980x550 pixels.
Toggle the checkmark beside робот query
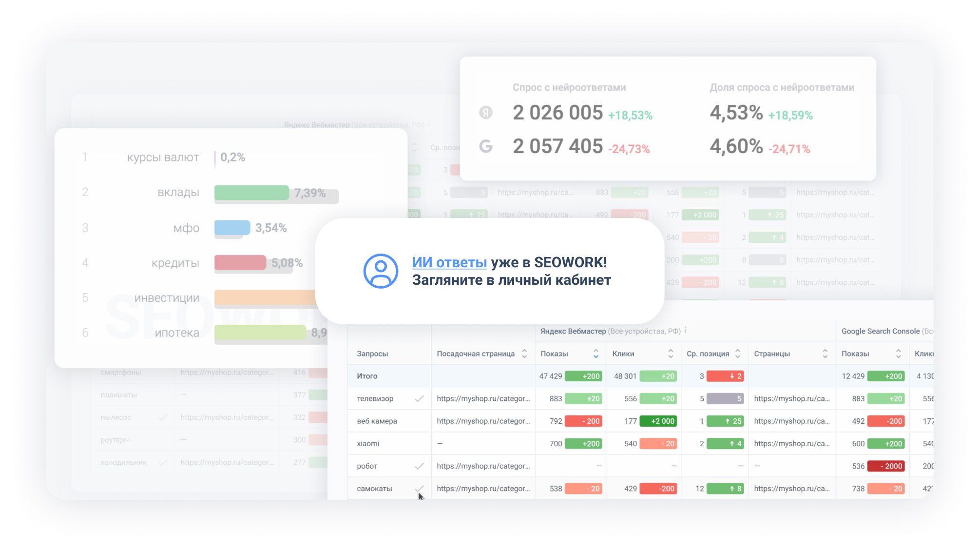tap(419, 466)
